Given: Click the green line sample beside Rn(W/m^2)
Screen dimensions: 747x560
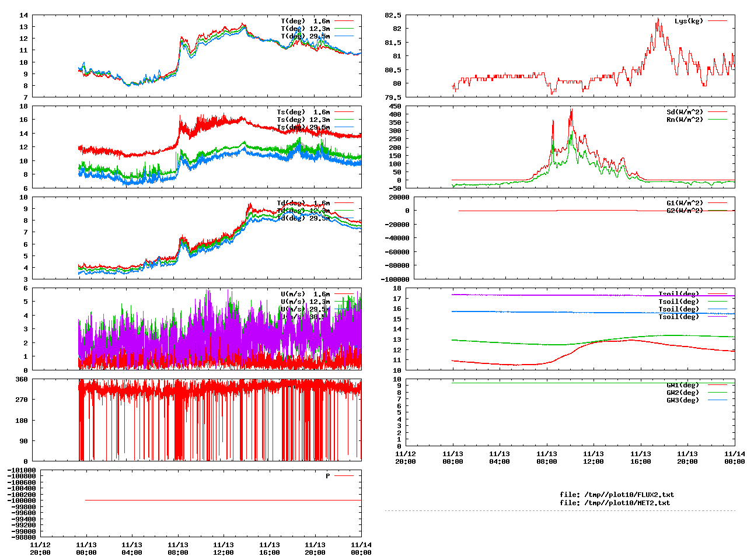Looking at the screenshot, I should (x=717, y=120).
